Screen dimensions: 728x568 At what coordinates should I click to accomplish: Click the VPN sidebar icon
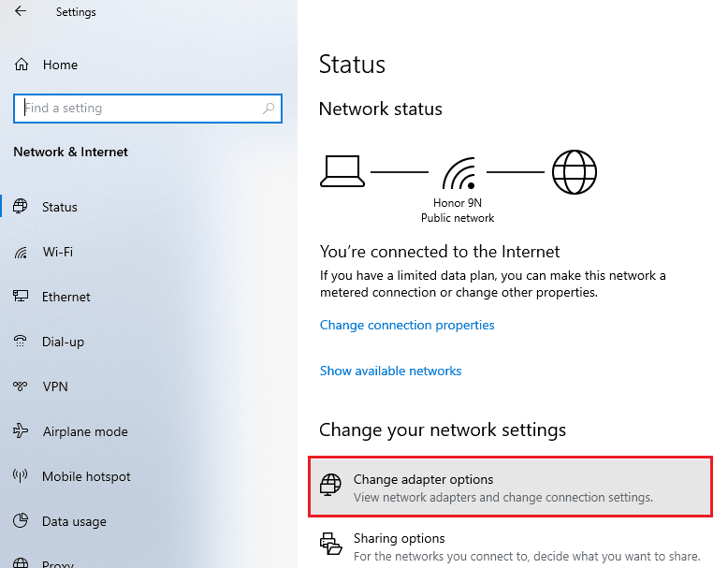22,386
